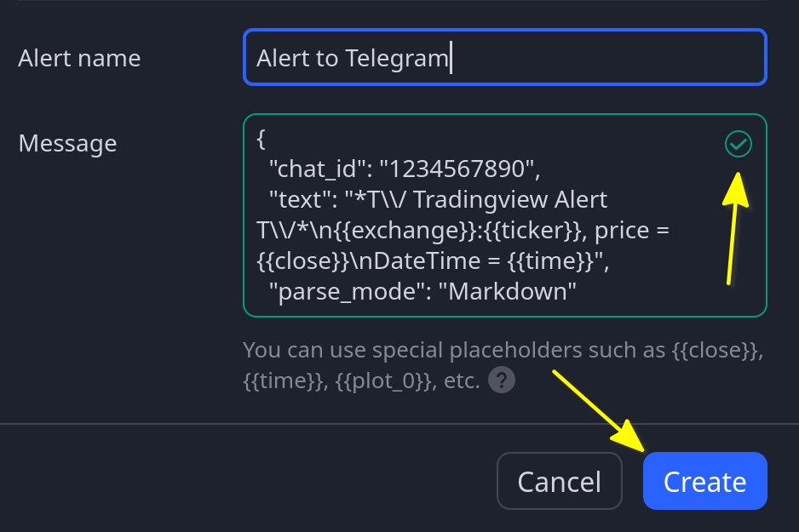Click the 1234567890 chat id value

tap(457, 169)
